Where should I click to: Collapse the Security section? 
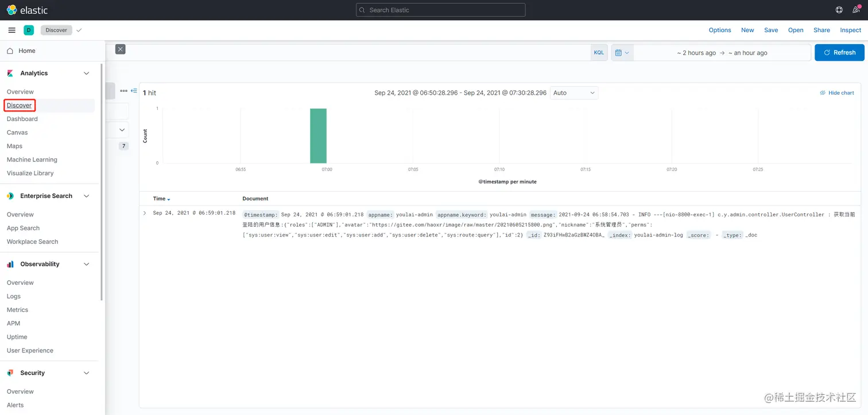click(x=87, y=373)
